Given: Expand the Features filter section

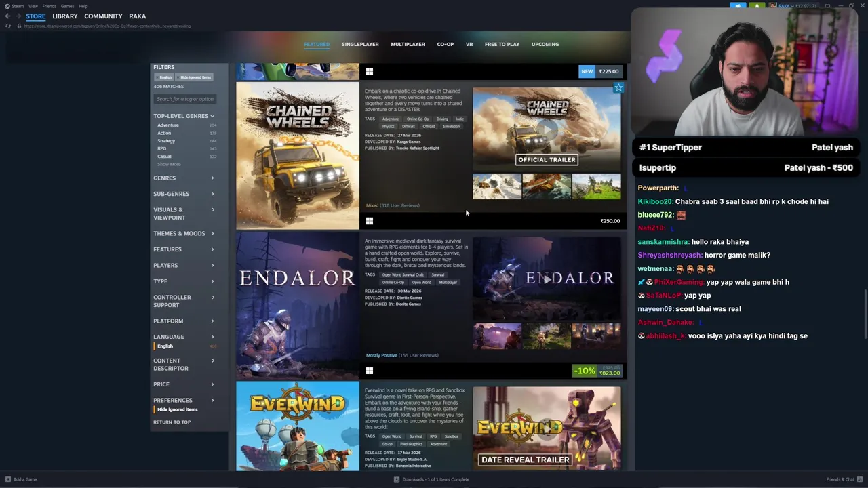Looking at the screenshot, I should point(184,249).
